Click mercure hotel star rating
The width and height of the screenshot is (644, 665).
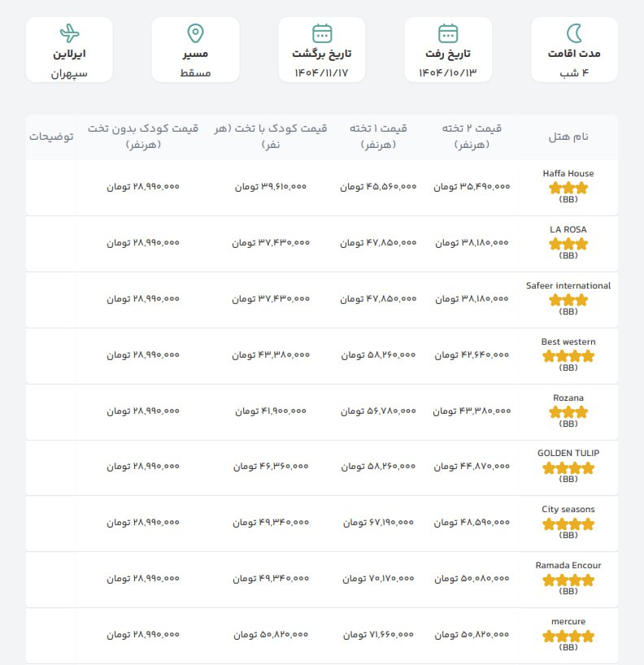[568, 636]
